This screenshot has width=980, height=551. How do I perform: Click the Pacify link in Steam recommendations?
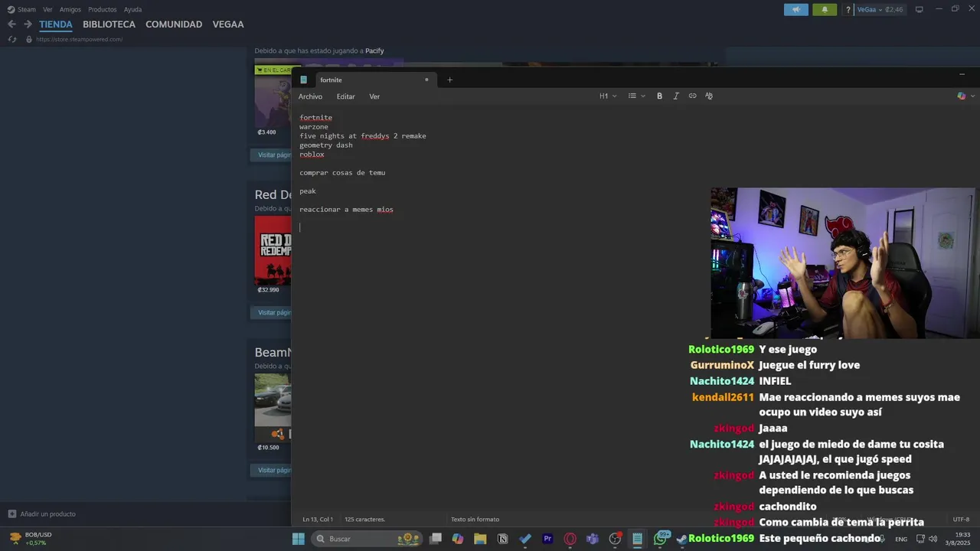(374, 51)
